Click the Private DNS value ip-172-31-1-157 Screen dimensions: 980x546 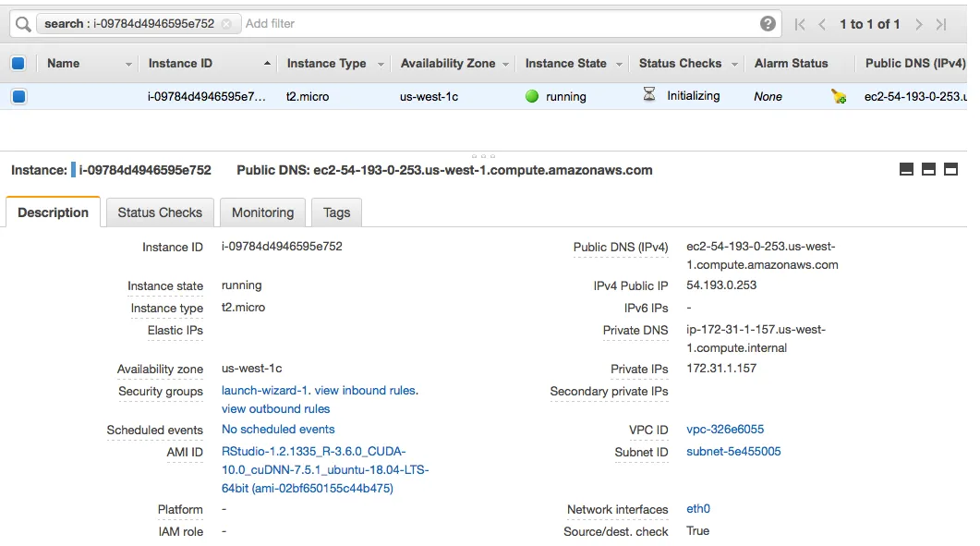tap(756, 338)
